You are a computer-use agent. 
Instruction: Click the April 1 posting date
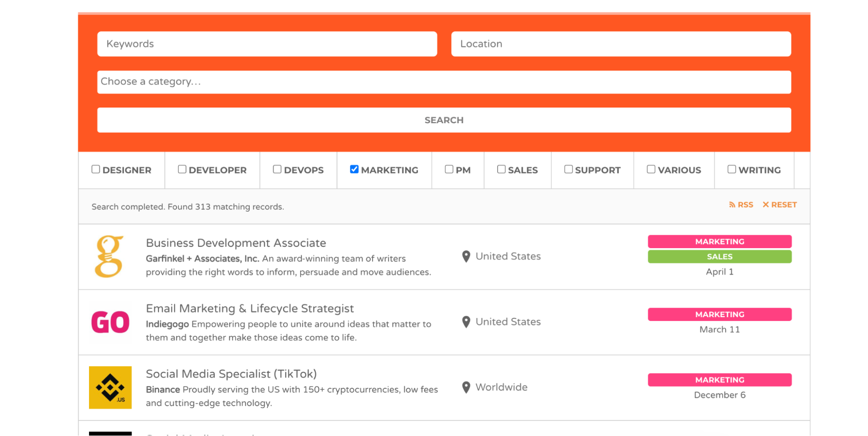click(719, 272)
